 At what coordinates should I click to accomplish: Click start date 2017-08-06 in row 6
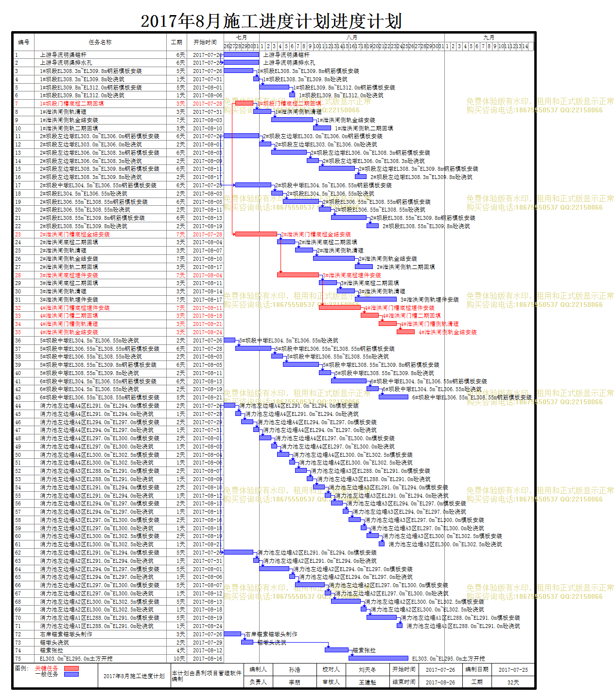tap(208, 95)
